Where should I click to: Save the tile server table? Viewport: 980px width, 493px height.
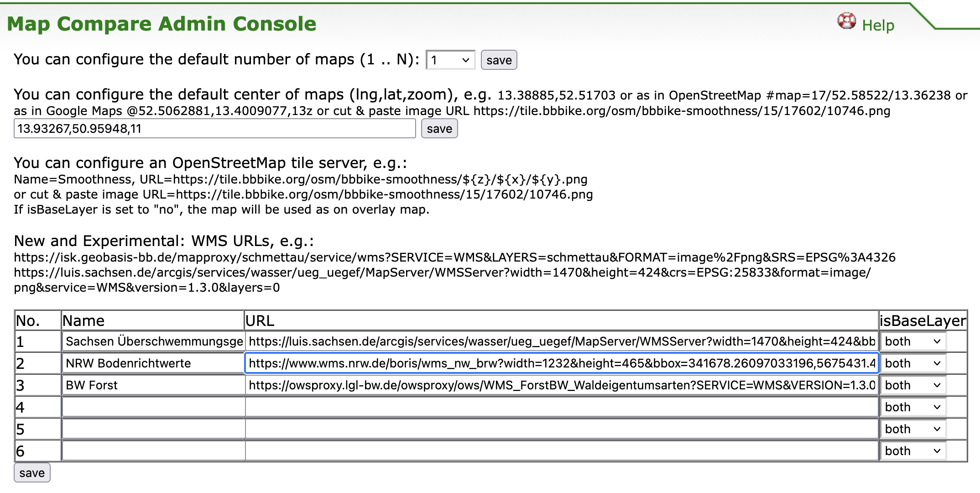[32, 473]
